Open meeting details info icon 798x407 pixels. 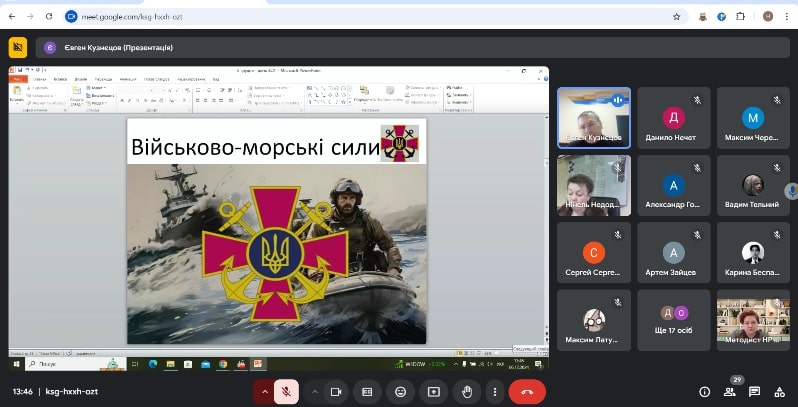(x=704, y=392)
